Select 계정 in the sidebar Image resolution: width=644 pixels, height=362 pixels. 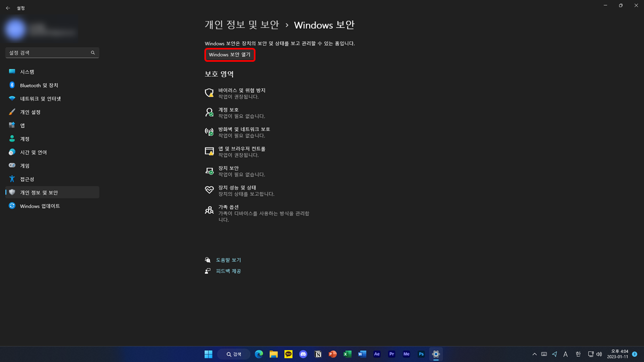(x=52, y=138)
